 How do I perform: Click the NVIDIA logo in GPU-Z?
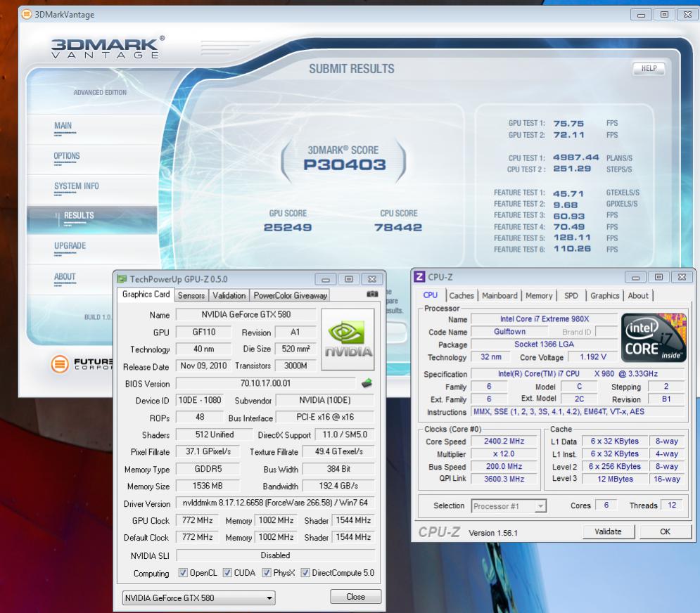click(348, 340)
